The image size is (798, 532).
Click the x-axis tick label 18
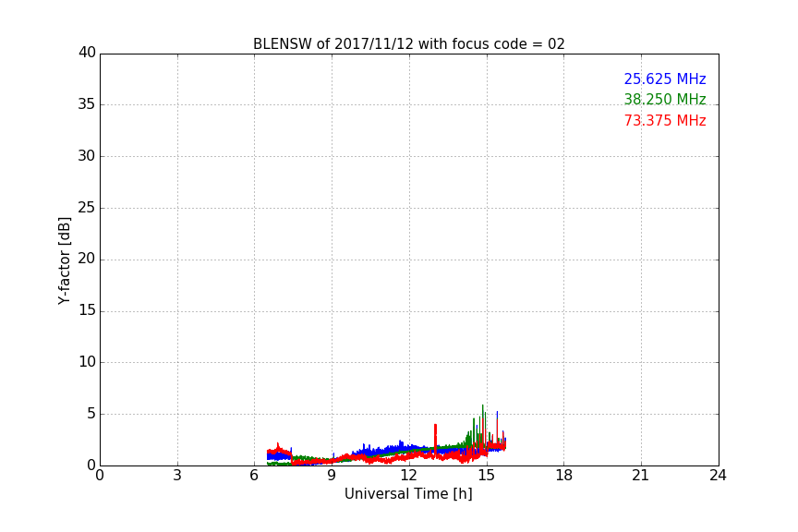click(563, 476)
